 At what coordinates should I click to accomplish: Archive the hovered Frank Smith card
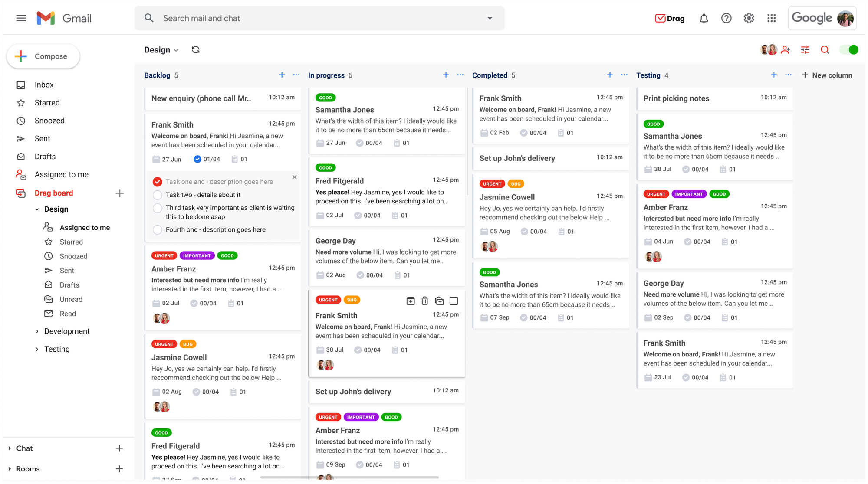pyautogui.click(x=410, y=301)
